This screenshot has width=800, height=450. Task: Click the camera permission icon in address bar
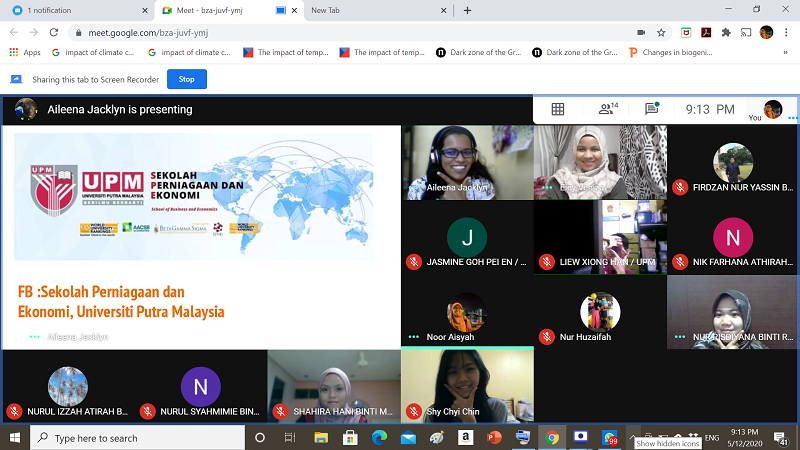pos(640,32)
